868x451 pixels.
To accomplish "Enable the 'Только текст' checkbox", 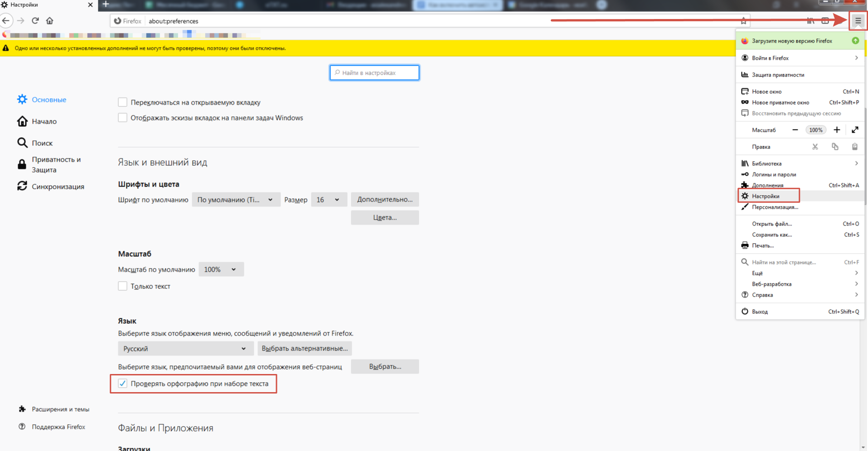I will coord(122,286).
